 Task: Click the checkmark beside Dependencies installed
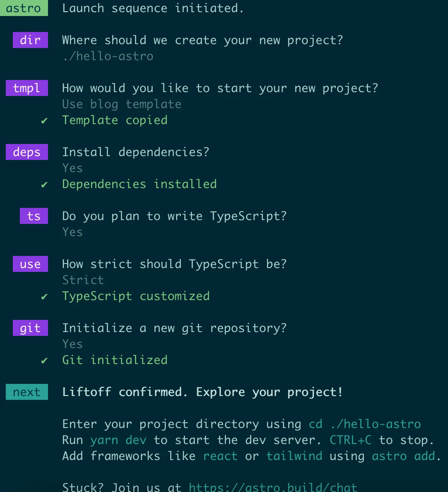pyautogui.click(x=44, y=185)
